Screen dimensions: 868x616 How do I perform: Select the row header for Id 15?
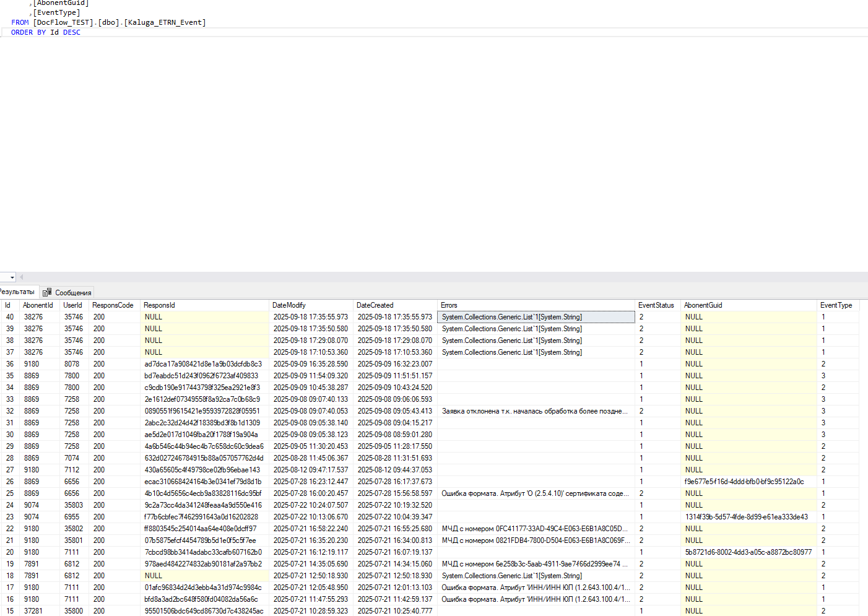[10, 611]
